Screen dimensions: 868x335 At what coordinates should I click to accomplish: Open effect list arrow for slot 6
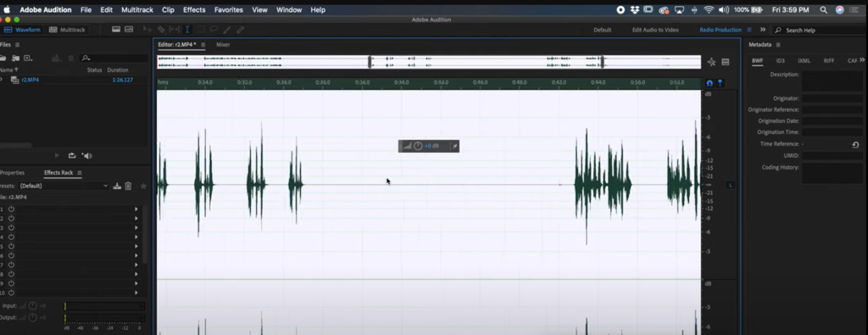[136, 255]
